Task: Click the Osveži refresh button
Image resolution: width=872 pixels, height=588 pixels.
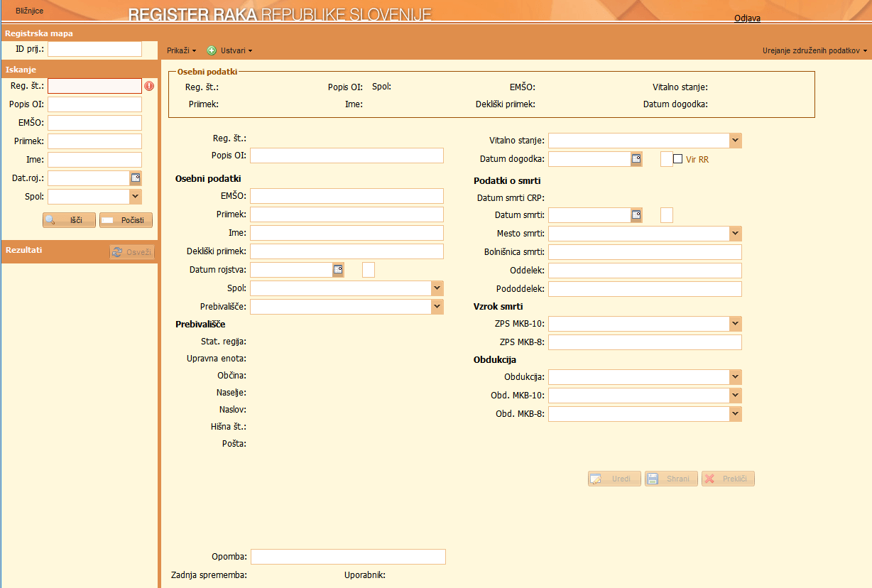Action: (132, 252)
